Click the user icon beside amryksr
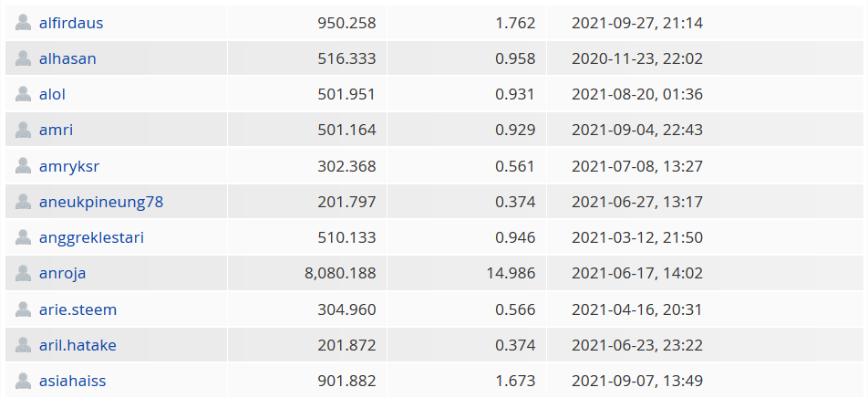868x398 pixels. [x=24, y=166]
